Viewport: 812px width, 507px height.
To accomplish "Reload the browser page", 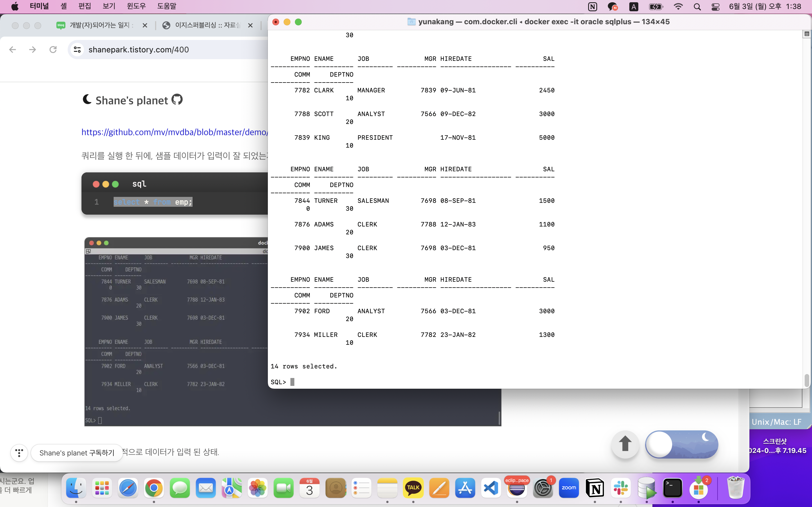I will pos(53,50).
